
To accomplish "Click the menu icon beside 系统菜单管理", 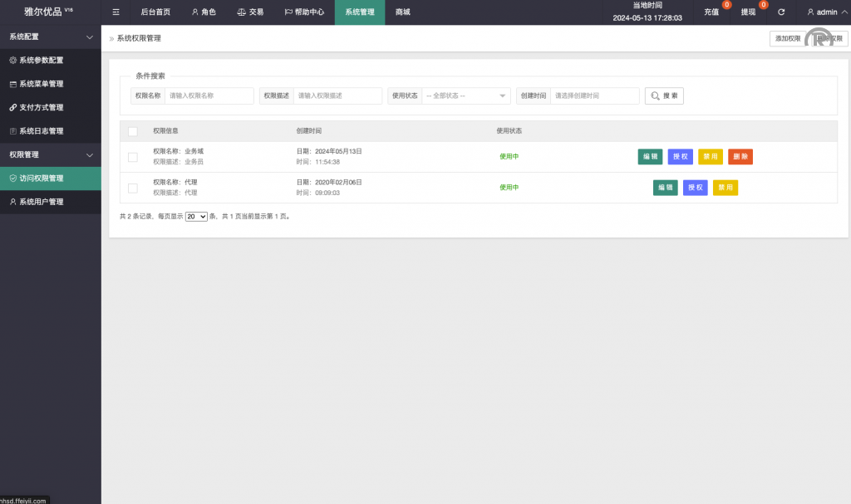I will (x=12, y=84).
